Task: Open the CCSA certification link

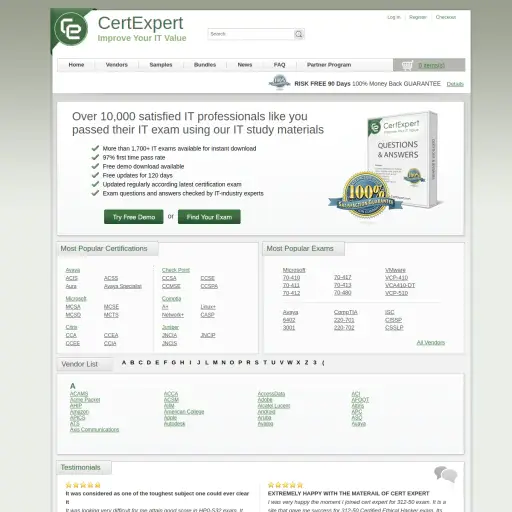Action: (169, 278)
